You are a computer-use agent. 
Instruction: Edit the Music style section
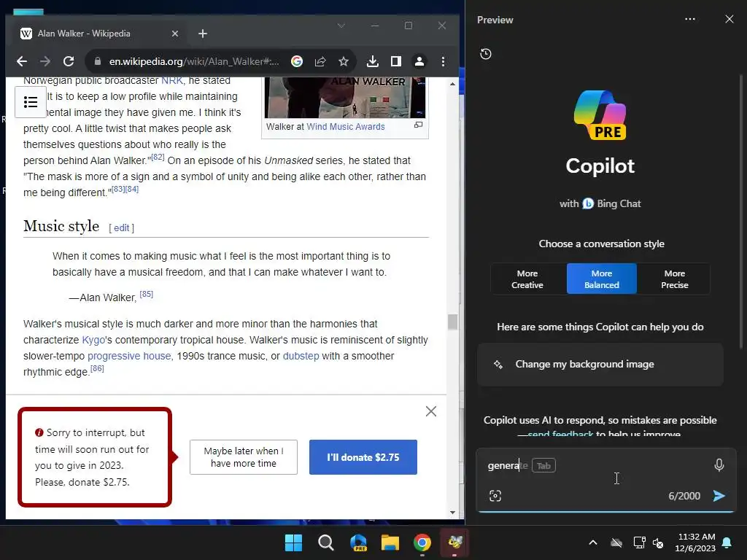pyautogui.click(x=122, y=228)
